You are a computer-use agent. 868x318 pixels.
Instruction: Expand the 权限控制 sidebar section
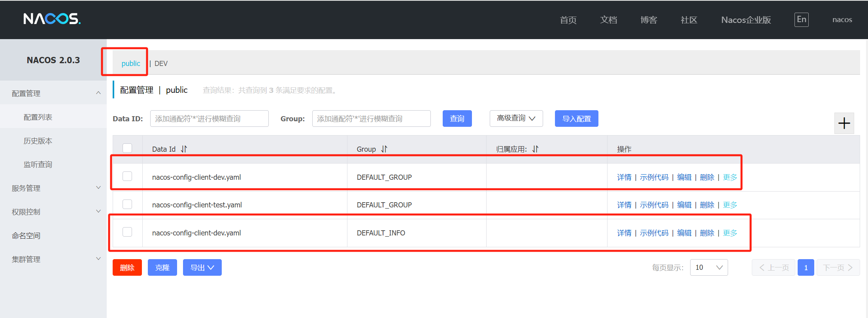[x=53, y=212]
